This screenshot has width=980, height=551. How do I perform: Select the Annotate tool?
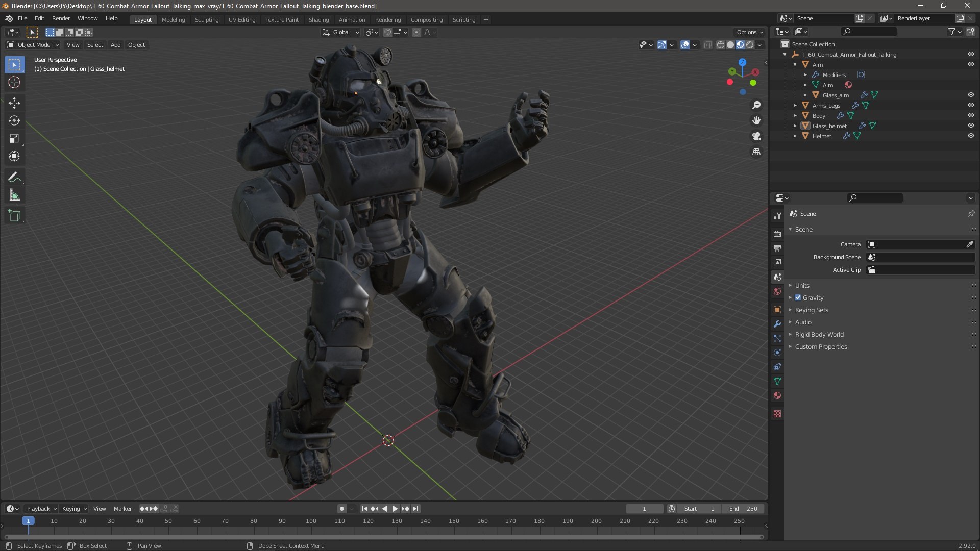[14, 177]
